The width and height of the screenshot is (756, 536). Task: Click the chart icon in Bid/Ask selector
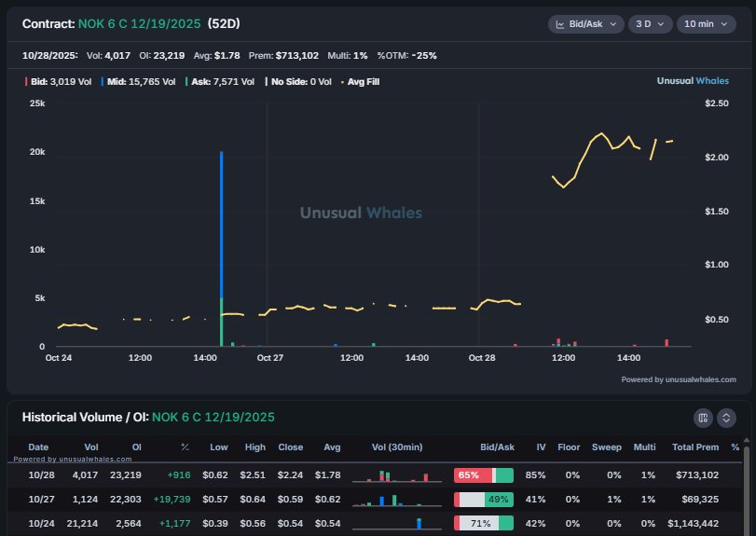(x=560, y=24)
